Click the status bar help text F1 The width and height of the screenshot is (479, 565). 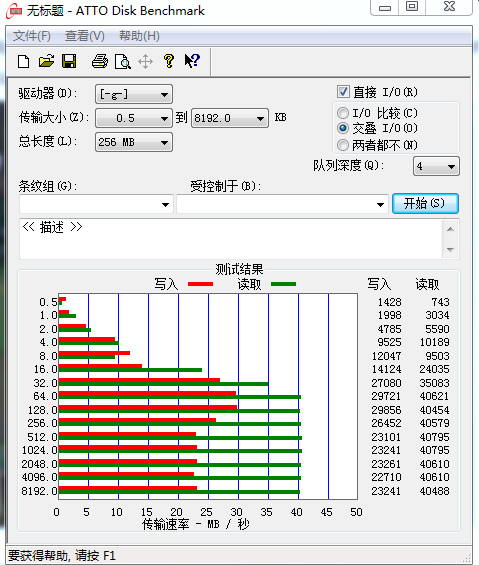[62, 555]
